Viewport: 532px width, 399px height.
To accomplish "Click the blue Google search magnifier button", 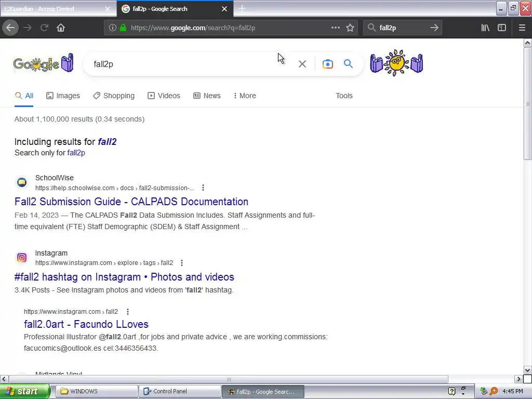I will tap(348, 64).
